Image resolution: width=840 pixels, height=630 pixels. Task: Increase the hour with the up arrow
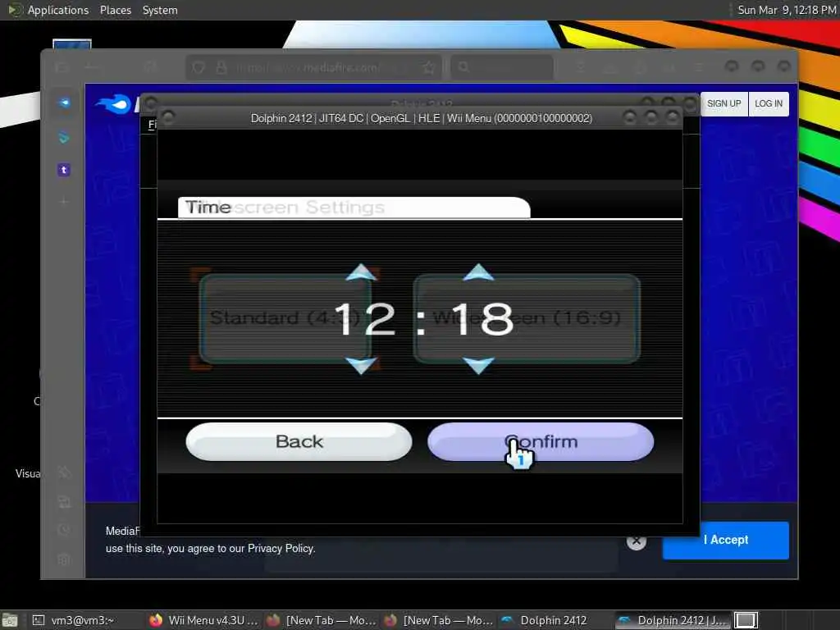click(362, 272)
